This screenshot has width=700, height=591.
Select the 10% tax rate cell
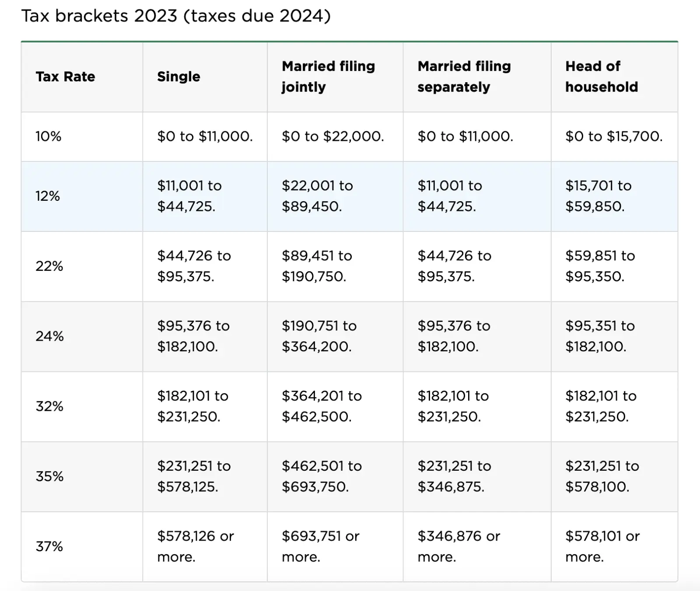[x=48, y=136]
